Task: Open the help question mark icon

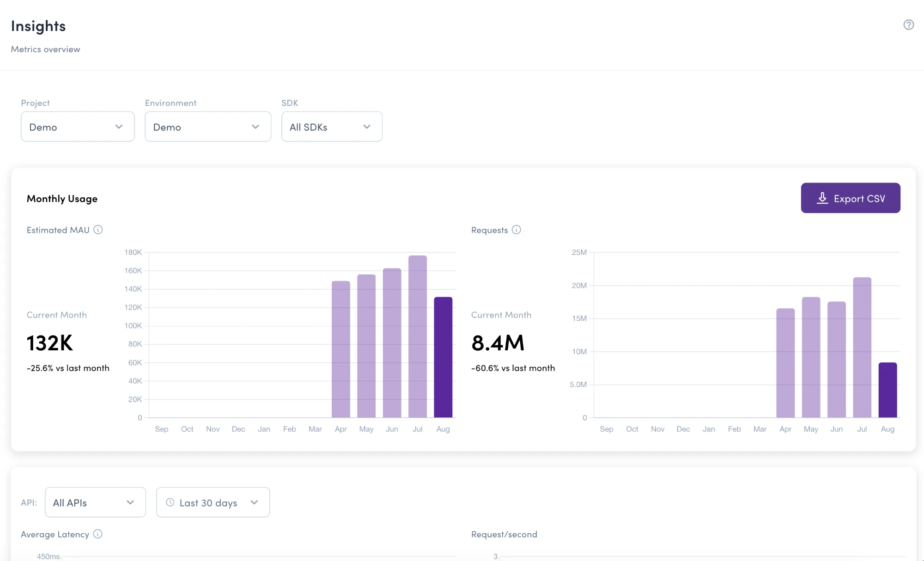Action: (x=908, y=25)
